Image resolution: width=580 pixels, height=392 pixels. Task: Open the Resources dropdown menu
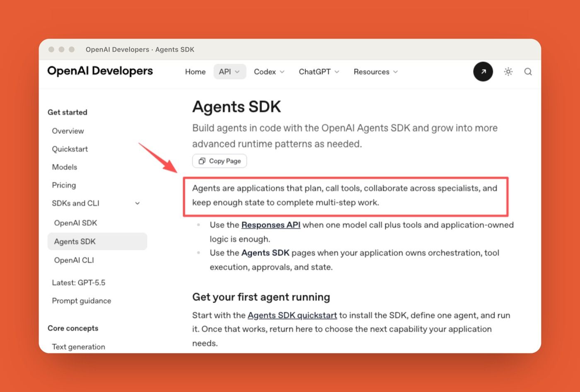(376, 72)
